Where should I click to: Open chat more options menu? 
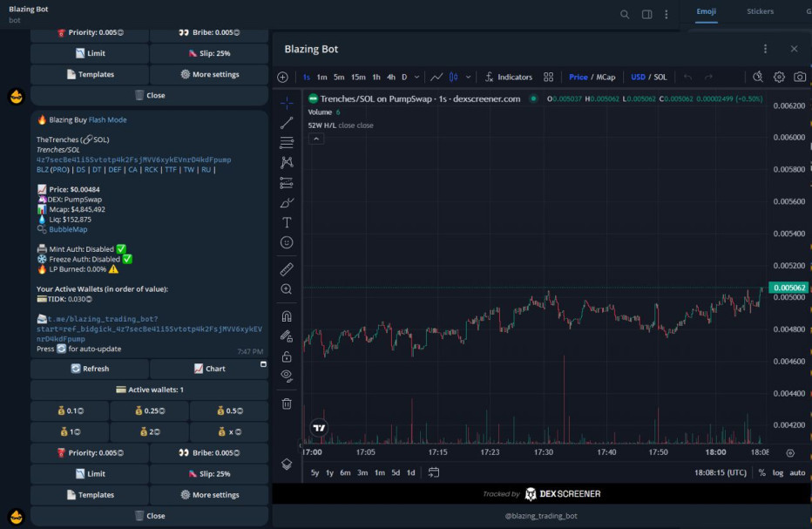pyautogui.click(x=667, y=15)
